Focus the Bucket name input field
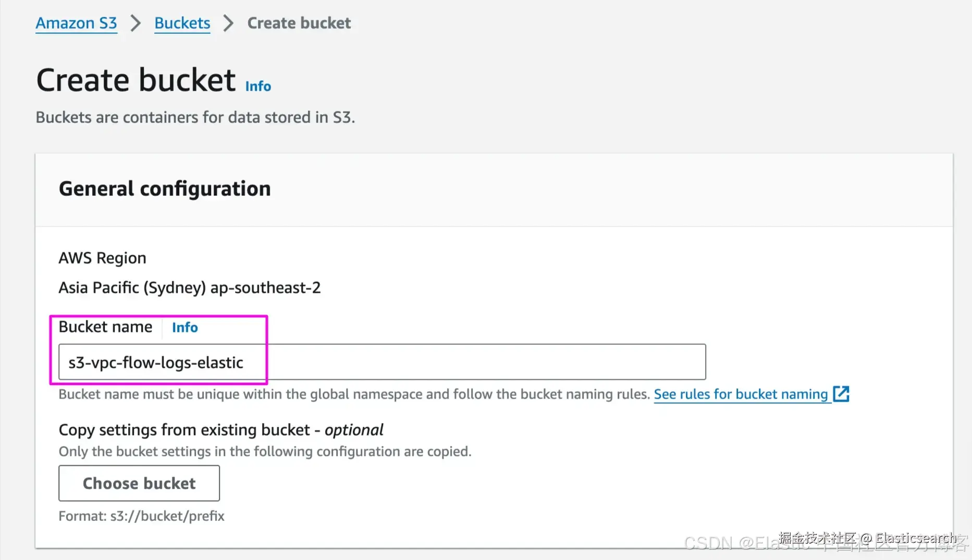This screenshot has height=560, width=972. (x=382, y=362)
